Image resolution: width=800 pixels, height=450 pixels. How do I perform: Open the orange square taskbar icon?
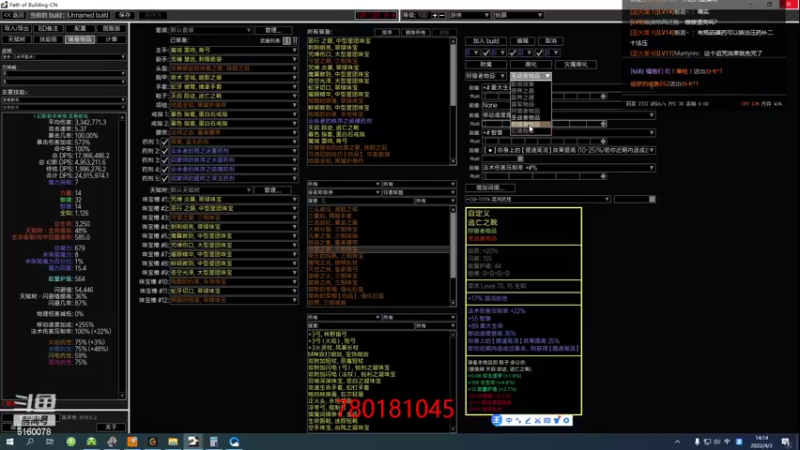[132, 441]
